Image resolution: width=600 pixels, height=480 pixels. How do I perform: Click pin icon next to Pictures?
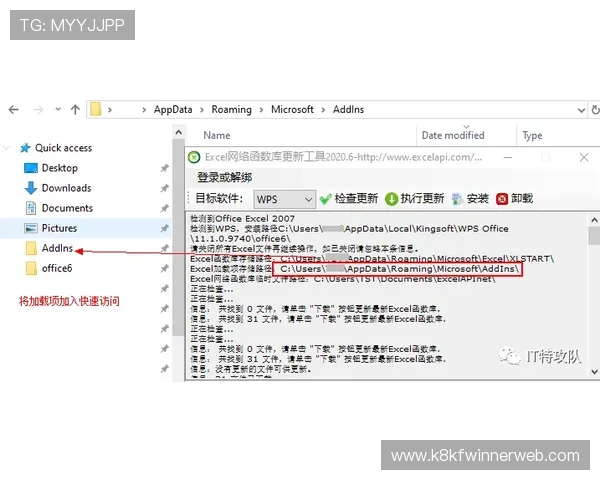click(x=165, y=229)
